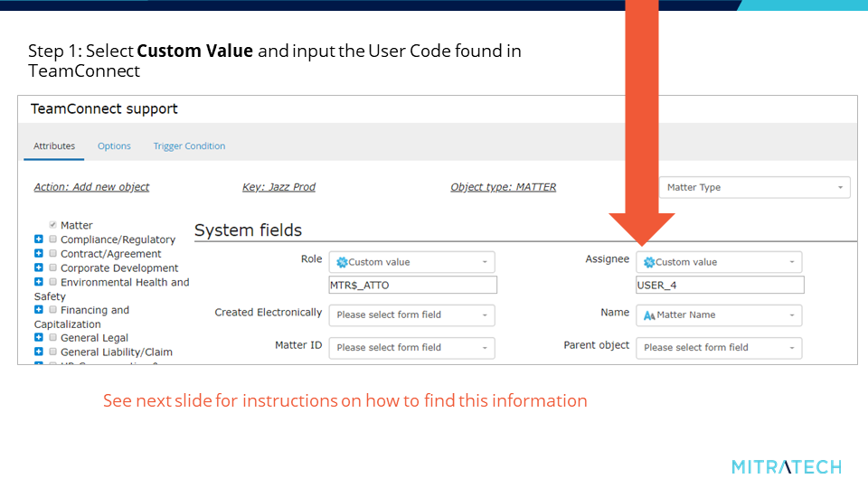The height and width of the screenshot is (488, 868).
Task: Click the Matter ID field label
Action: pos(298,345)
